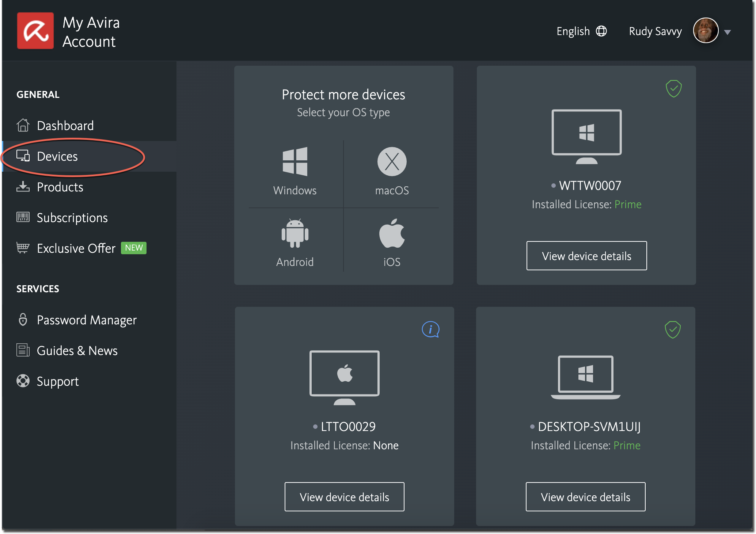
Task: View device details for DESKTOP-SVM1UIJ
Action: (x=585, y=497)
